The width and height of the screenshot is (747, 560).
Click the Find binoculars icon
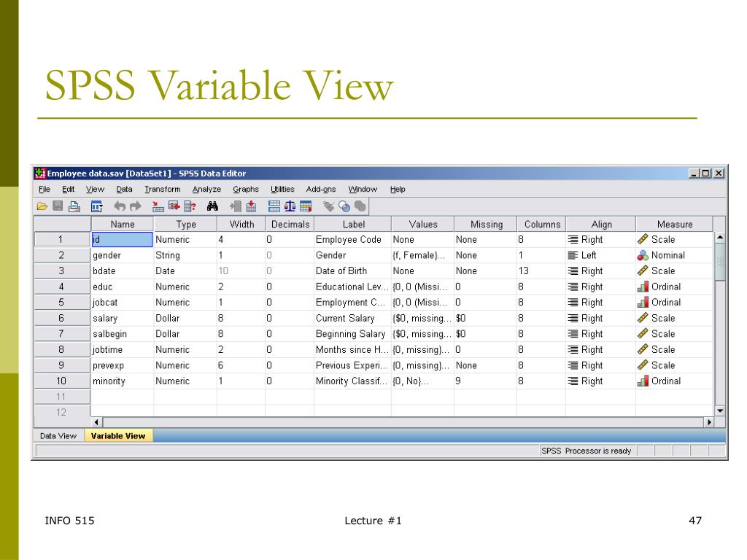213,206
